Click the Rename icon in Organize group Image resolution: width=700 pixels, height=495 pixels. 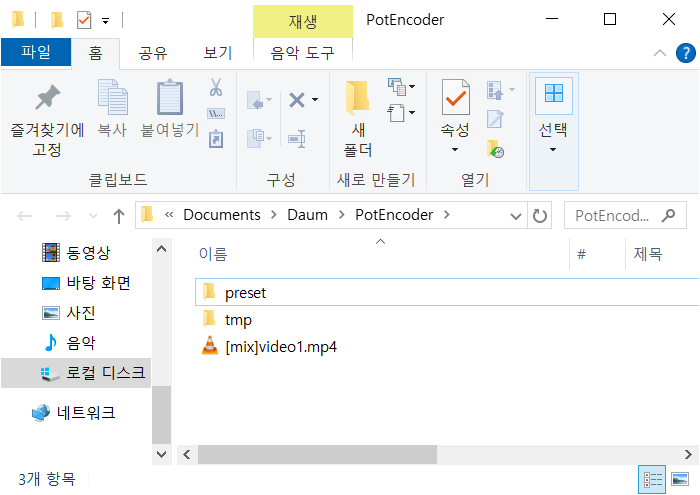coord(297,139)
